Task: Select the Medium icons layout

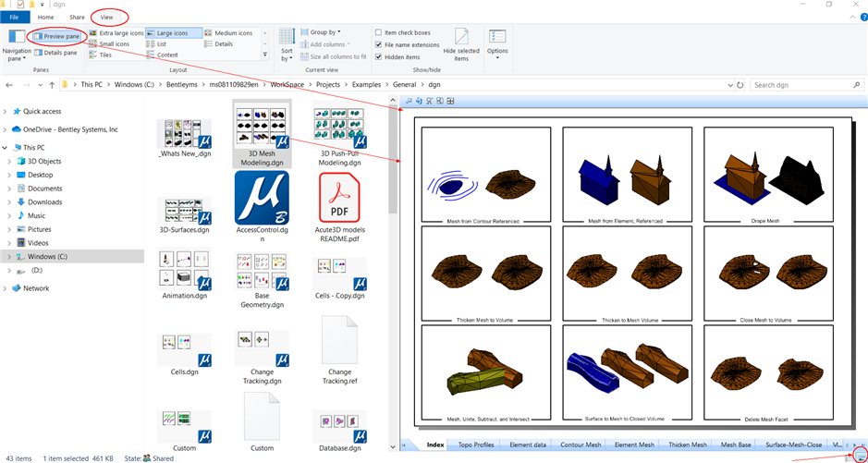Action: [x=228, y=33]
